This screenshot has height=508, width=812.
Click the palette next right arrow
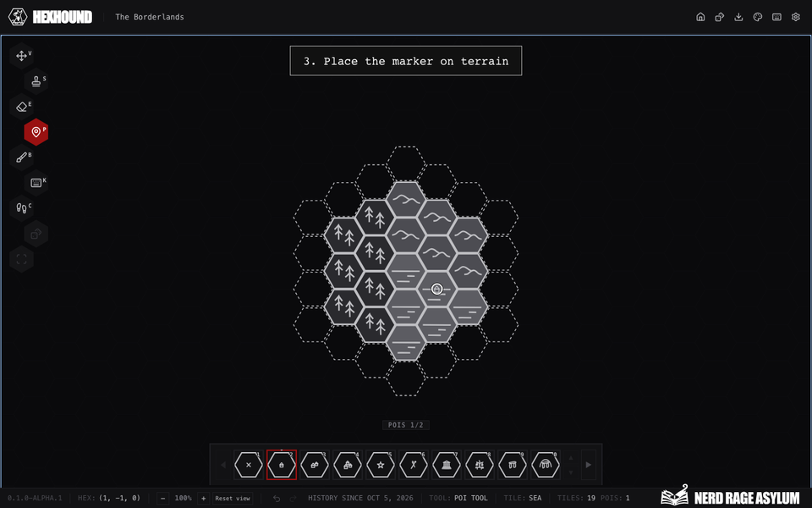589,465
